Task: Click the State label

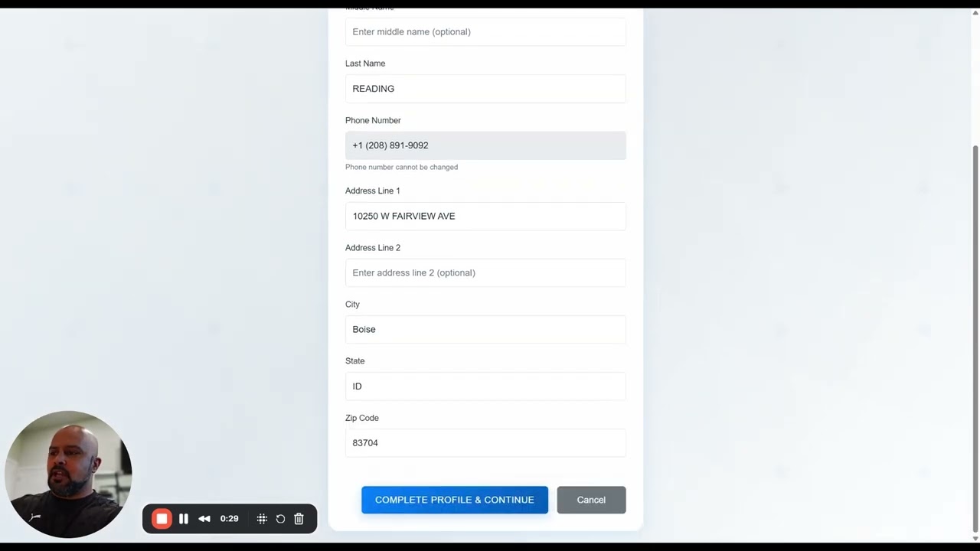Action: coord(354,361)
